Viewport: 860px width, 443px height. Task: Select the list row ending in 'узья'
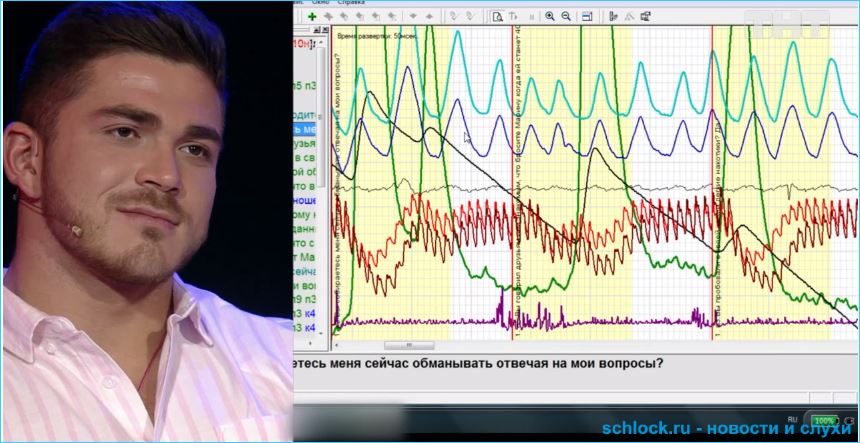tap(305, 144)
